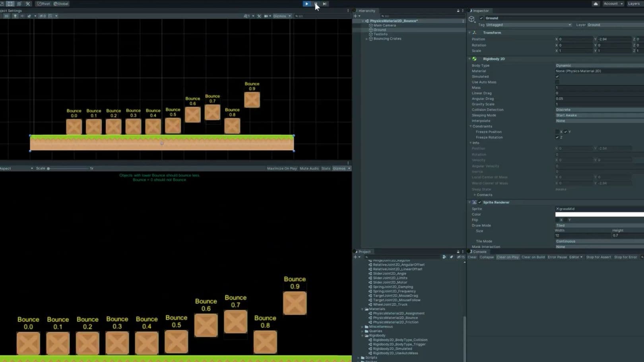Toggle the Simulated checkbox on Rigidbody 2D

point(557,76)
